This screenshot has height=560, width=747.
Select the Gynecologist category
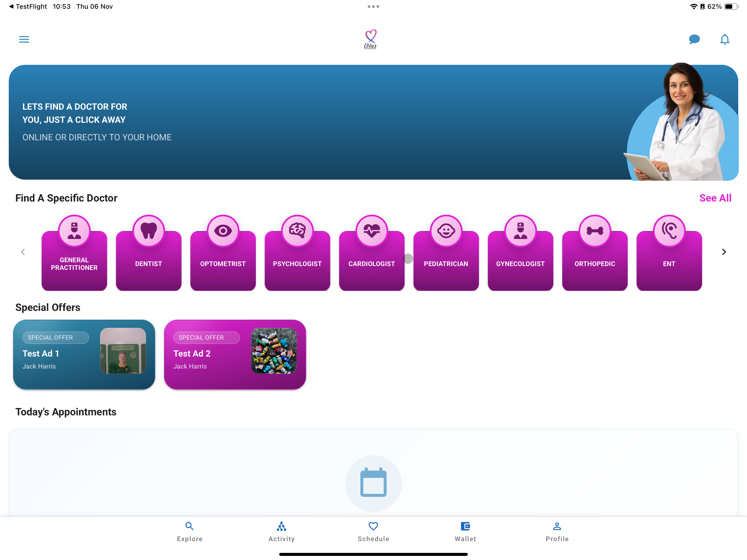pyautogui.click(x=520, y=253)
